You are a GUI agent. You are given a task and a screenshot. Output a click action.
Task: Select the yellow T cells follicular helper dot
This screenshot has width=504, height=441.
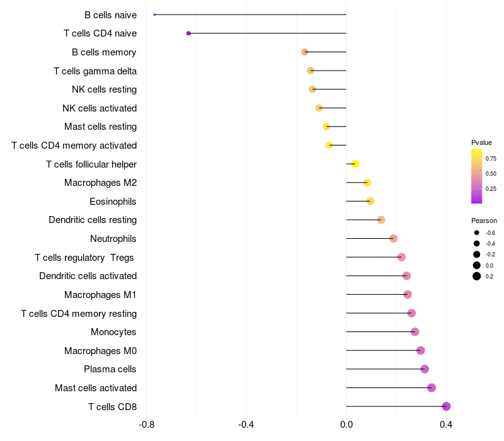point(355,164)
